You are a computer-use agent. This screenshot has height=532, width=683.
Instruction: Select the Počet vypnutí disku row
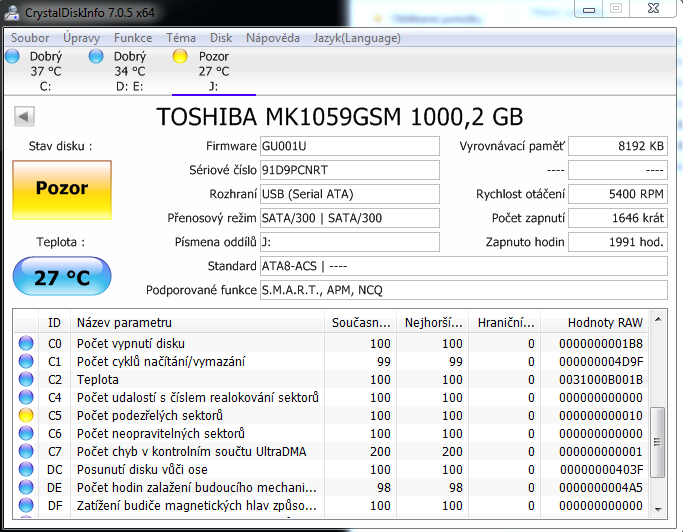331,343
